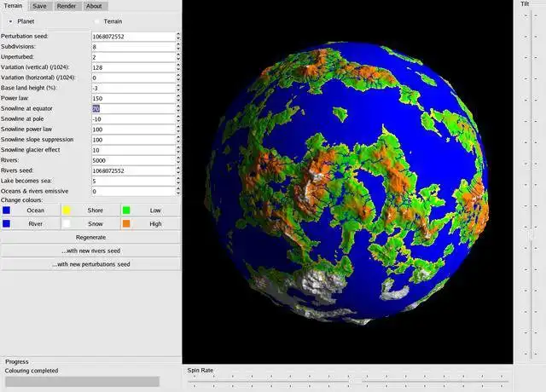Click the Oceans & rivers emissive field
The image size is (546, 392).
click(x=134, y=191)
